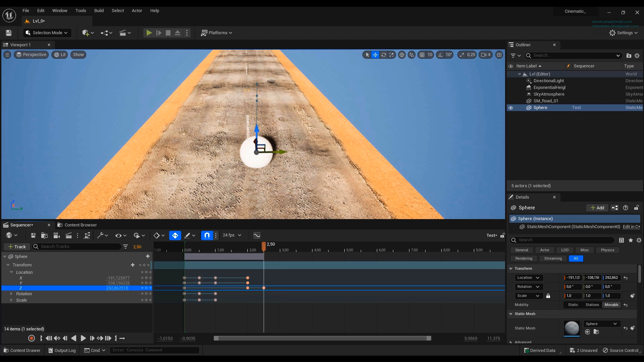Click the Sequencer zoom range slider at bottom

point(322,338)
